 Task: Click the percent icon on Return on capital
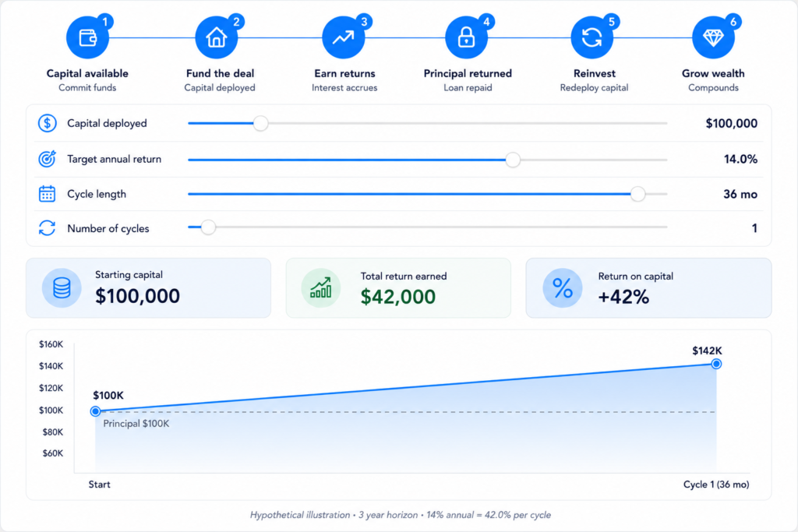[x=563, y=288]
